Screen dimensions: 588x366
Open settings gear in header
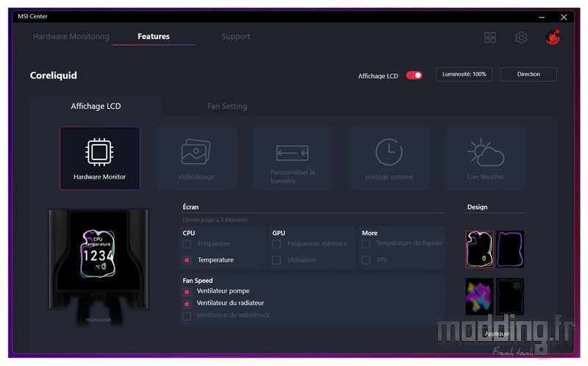[x=521, y=37]
